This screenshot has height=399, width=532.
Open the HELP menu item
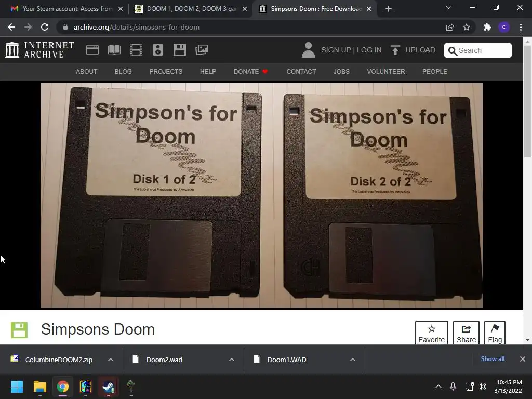(208, 72)
